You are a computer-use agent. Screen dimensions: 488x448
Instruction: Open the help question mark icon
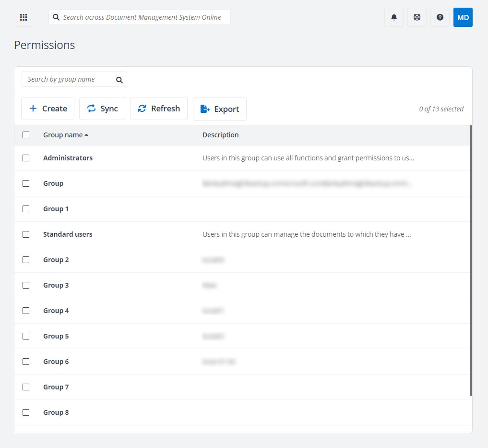coord(440,17)
